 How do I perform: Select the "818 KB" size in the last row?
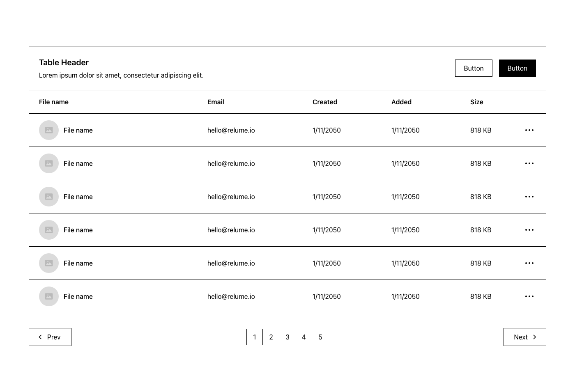coord(481,296)
